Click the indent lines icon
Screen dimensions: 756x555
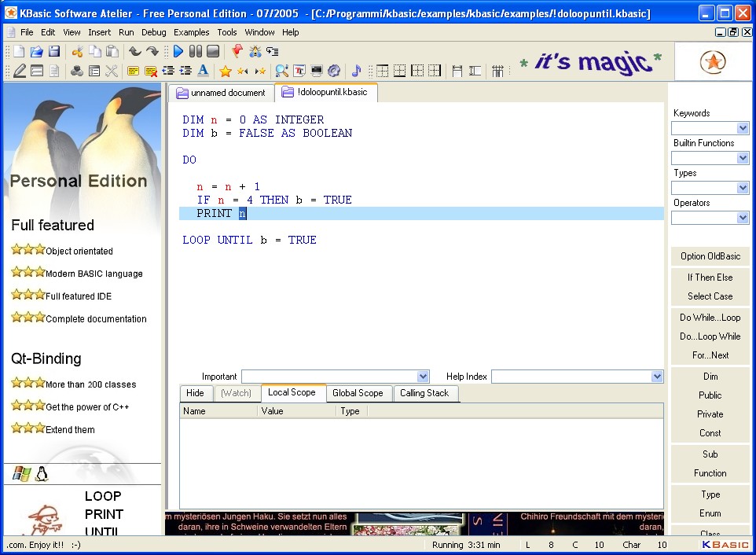click(185, 71)
